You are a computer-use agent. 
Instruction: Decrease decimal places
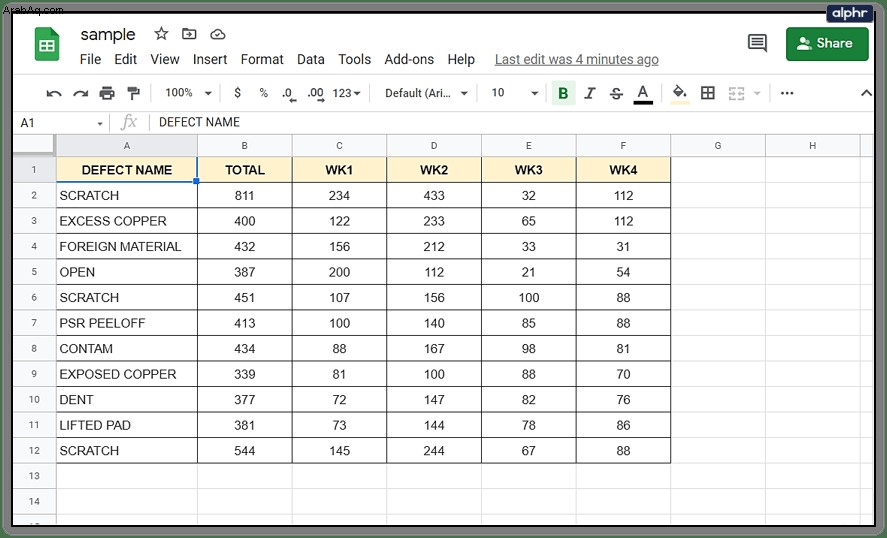289,94
